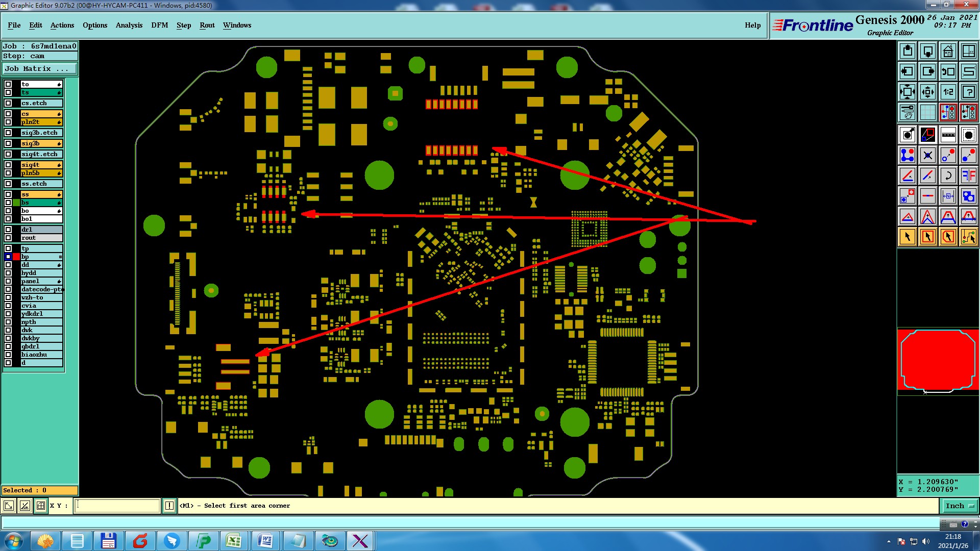Open the Analysis menu
The height and width of the screenshot is (551, 980).
[x=129, y=25]
